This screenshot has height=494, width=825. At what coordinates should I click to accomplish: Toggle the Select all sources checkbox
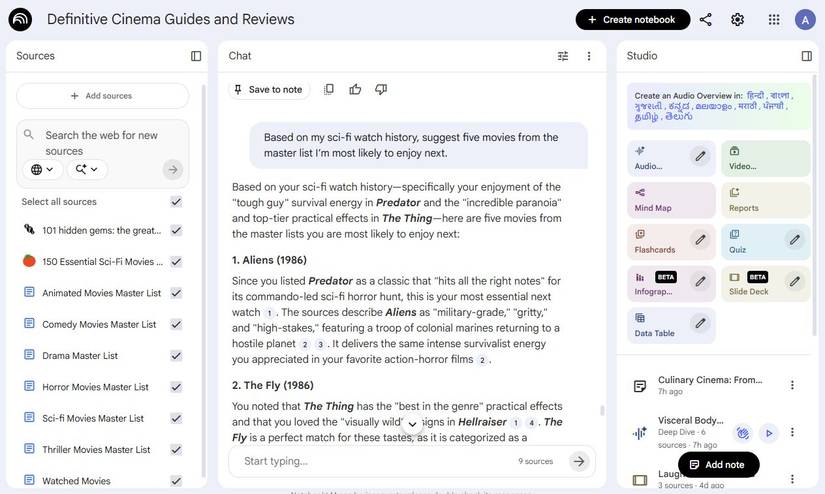[x=176, y=202]
